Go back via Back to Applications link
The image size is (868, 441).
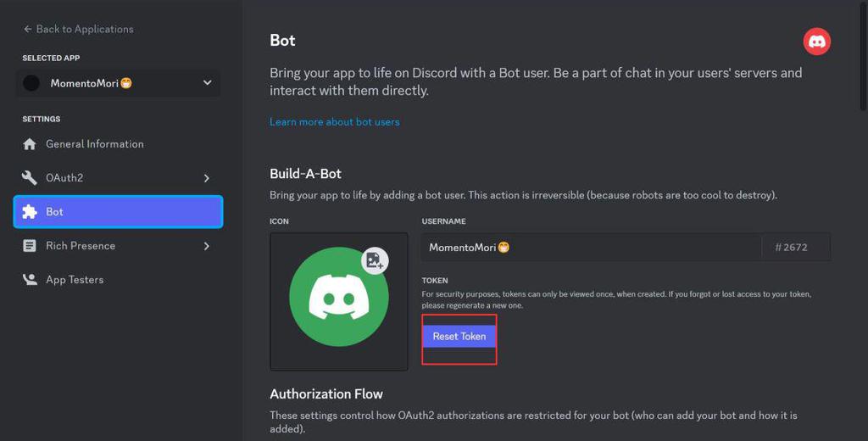pos(84,29)
